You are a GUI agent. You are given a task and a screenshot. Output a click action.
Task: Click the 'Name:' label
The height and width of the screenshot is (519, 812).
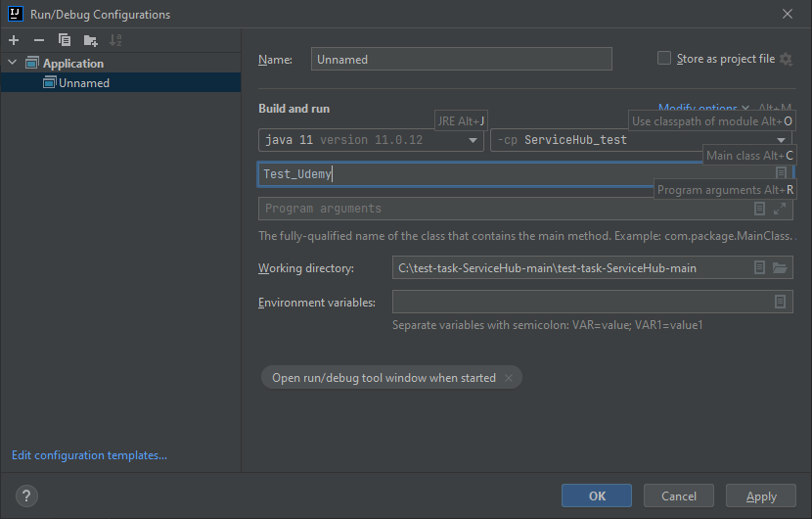point(275,60)
